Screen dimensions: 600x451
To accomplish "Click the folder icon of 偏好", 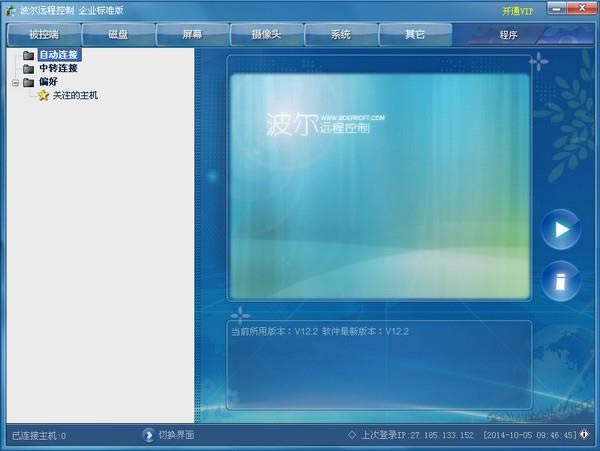I will click(x=28, y=82).
